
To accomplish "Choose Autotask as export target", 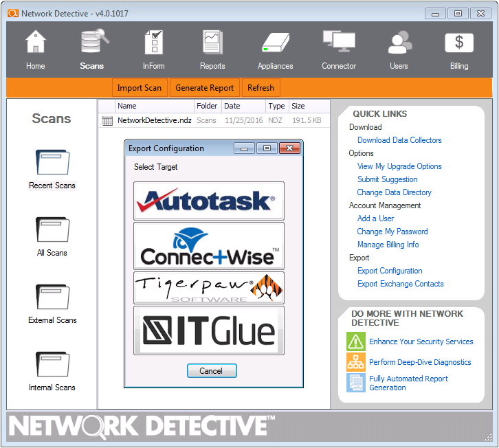I will (209, 201).
